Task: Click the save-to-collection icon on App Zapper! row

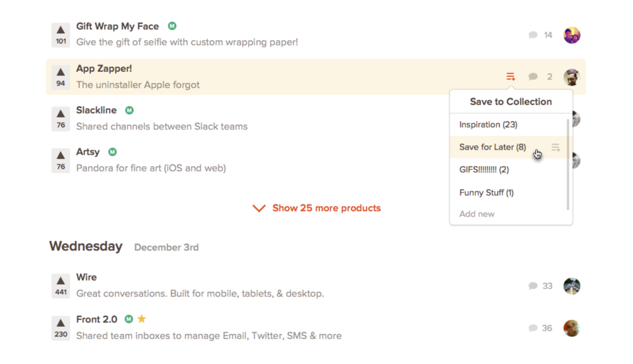Action: (511, 77)
